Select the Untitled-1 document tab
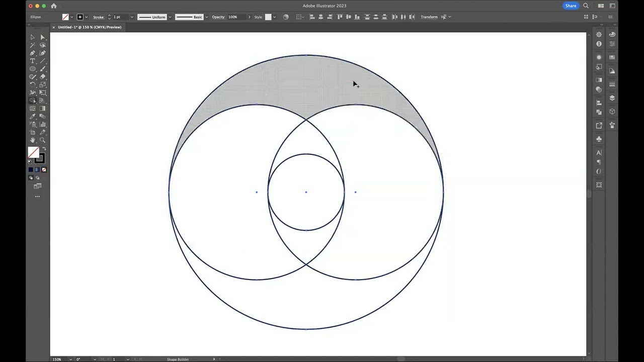Screen dimensions: 644x362 pos(90,27)
